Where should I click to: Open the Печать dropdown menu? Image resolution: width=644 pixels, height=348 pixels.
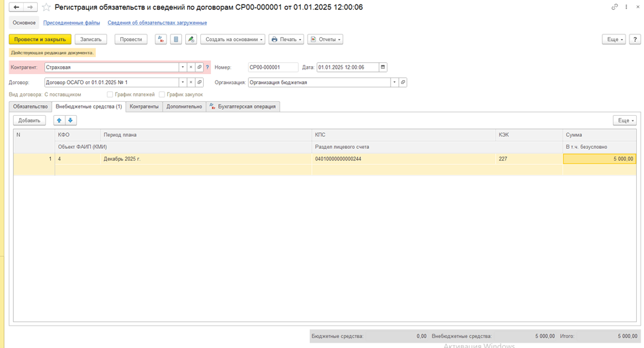(x=286, y=40)
